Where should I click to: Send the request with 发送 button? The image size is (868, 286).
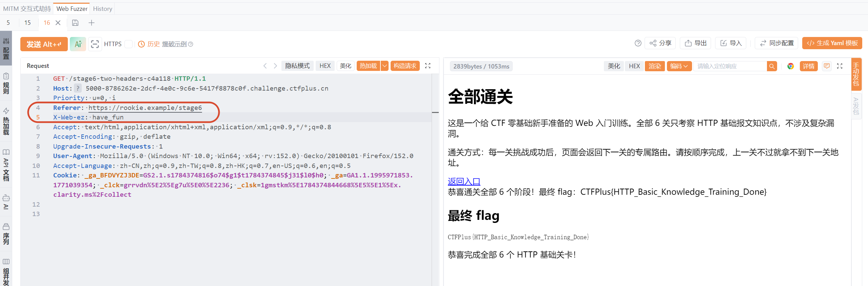pyautogui.click(x=44, y=44)
